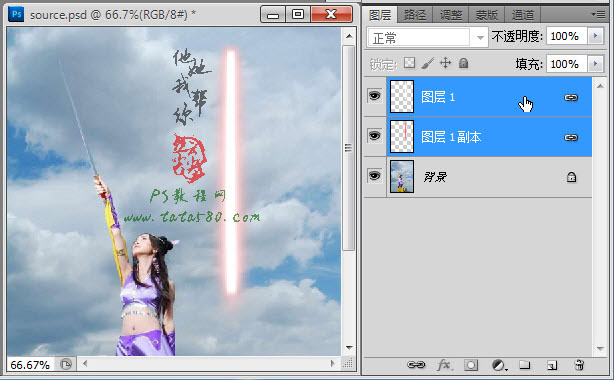Create new fill or adjustment layer
614x380 pixels.
499,366
